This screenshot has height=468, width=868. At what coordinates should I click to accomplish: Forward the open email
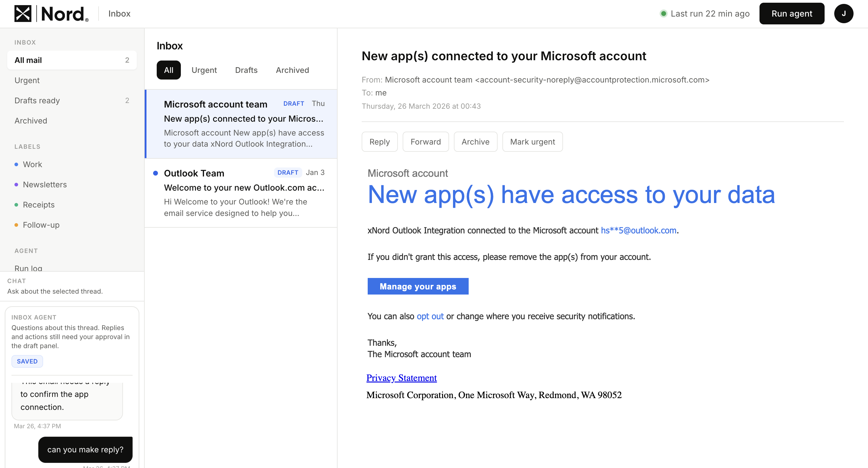426,142
